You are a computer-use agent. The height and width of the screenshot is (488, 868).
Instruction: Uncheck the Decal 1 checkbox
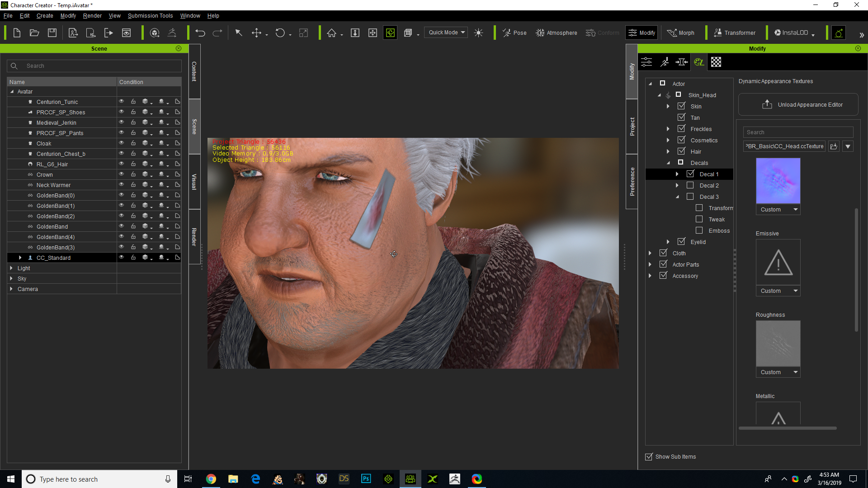tap(690, 174)
